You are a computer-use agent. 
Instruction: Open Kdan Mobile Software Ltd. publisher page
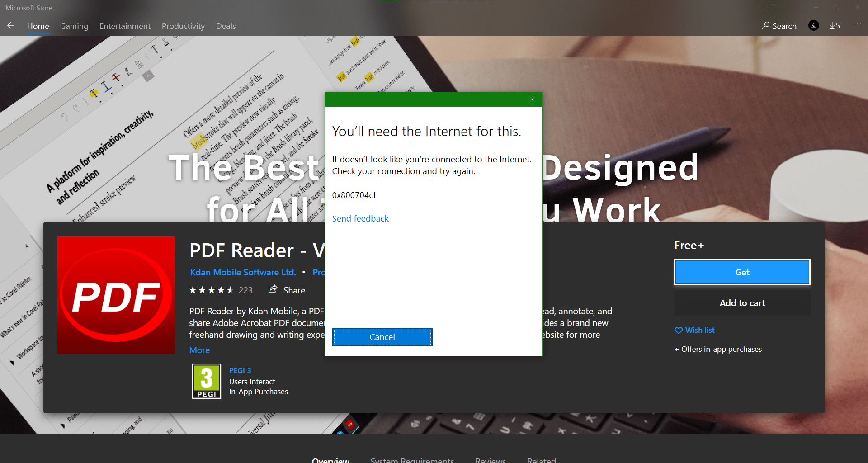pyautogui.click(x=243, y=272)
